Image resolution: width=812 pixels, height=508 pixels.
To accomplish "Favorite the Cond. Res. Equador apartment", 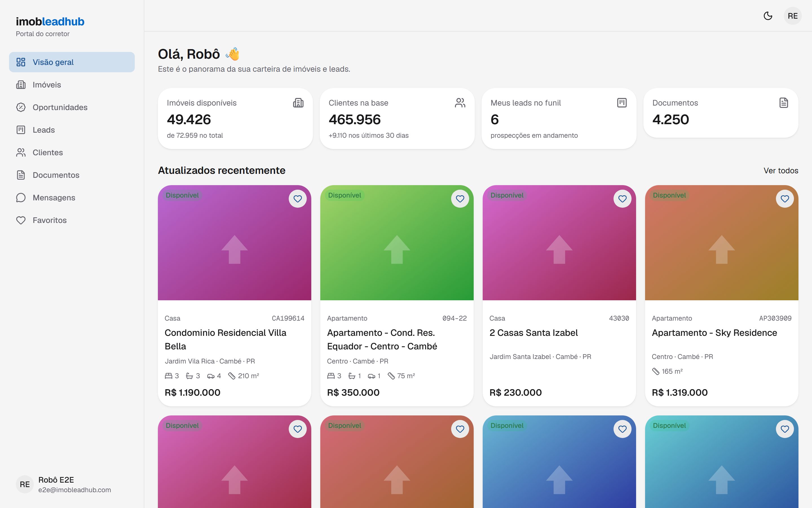I will click(460, 199).
